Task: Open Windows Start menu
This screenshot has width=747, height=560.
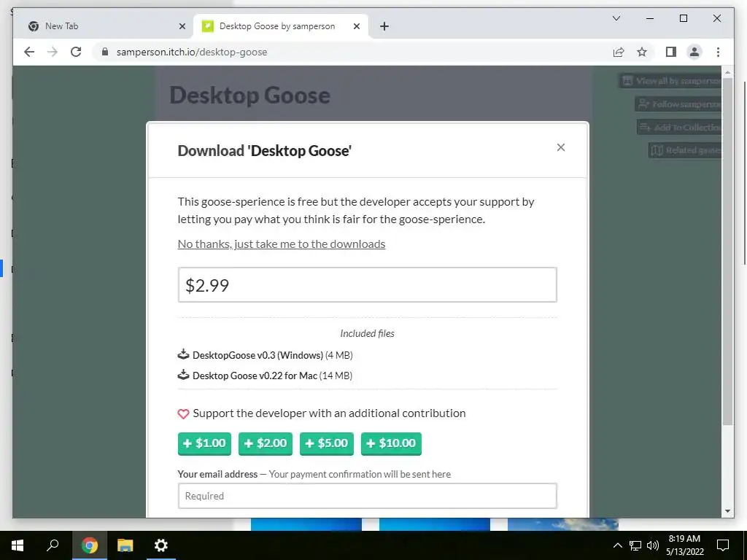Action: 18,545
